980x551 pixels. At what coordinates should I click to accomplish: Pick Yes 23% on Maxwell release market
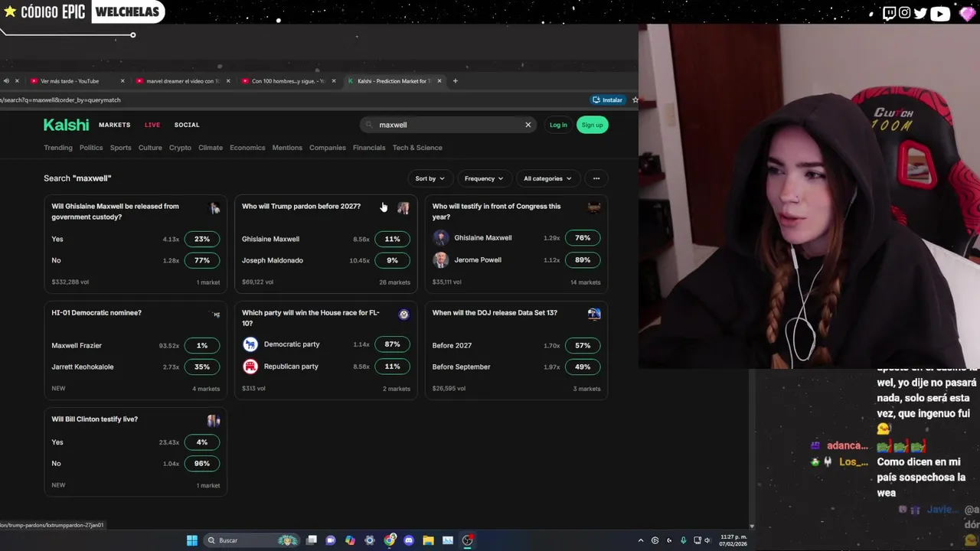click(202, 239)
